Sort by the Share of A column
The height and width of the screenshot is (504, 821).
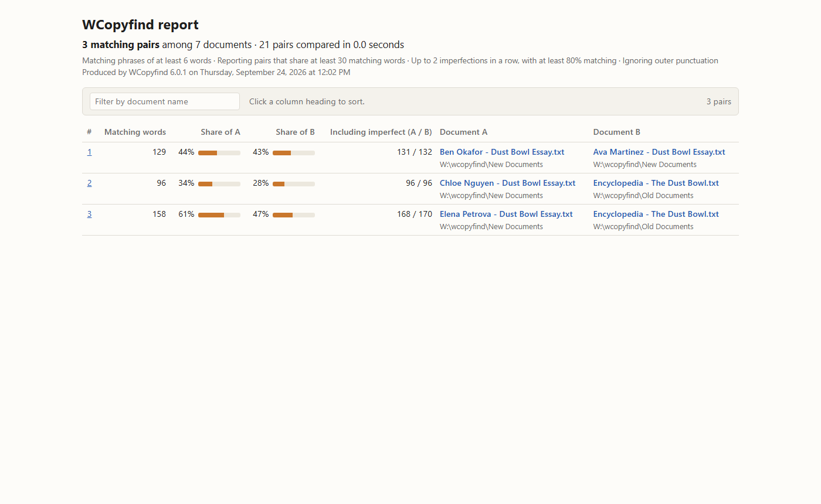tap(220, 132)
